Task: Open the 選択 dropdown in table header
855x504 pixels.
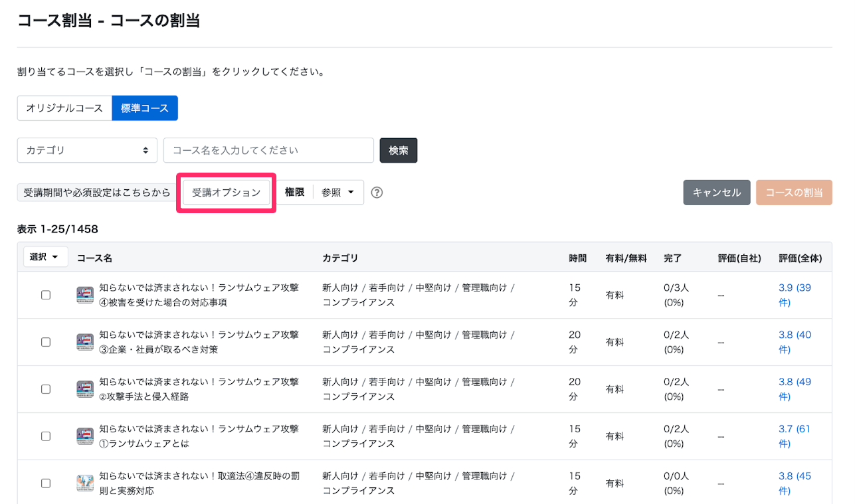Action: [45, 257]
